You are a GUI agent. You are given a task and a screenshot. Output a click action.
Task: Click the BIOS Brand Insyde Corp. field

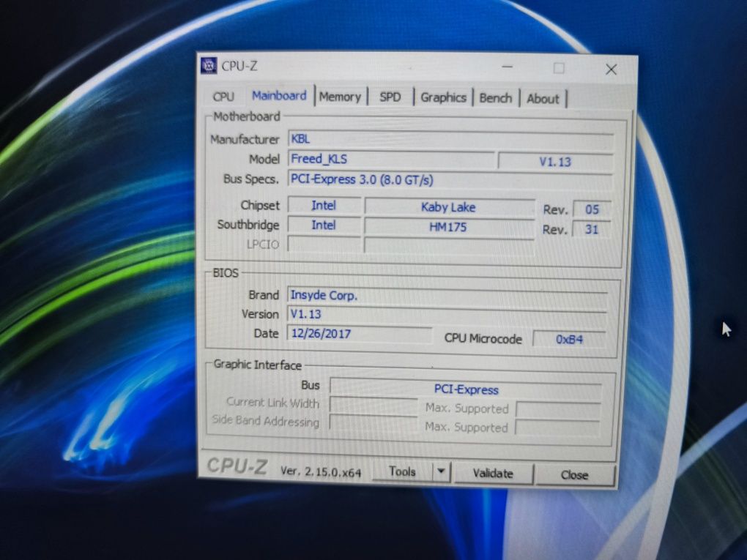[447, 296]
